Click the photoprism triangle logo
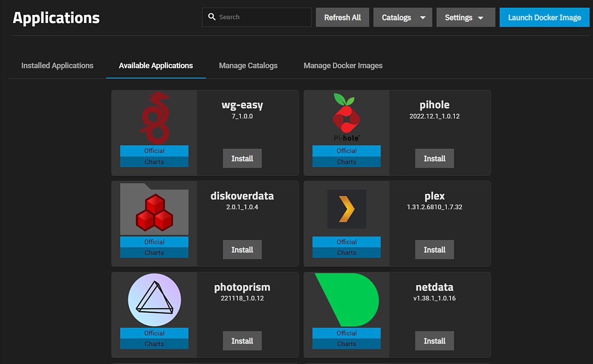This screenshot has width=593, height=364. 154,300
